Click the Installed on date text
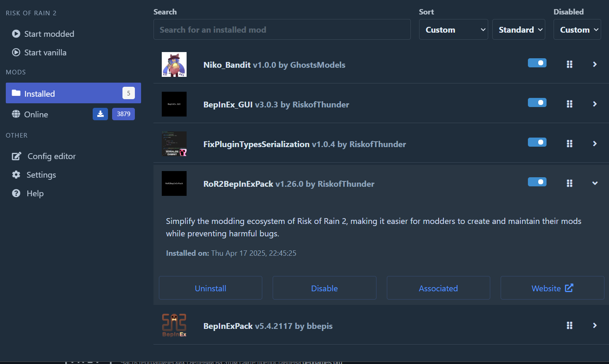Viewport: 609px width, 364px height. pos(231,253)
